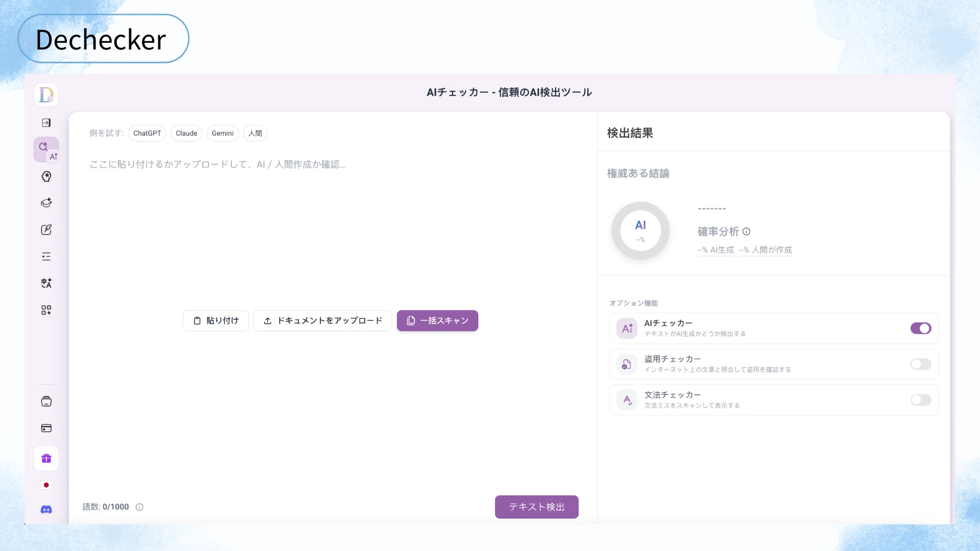980x551 pixels.
Task: Open the list summarizer sidebar icon
Action: point(46,256)
